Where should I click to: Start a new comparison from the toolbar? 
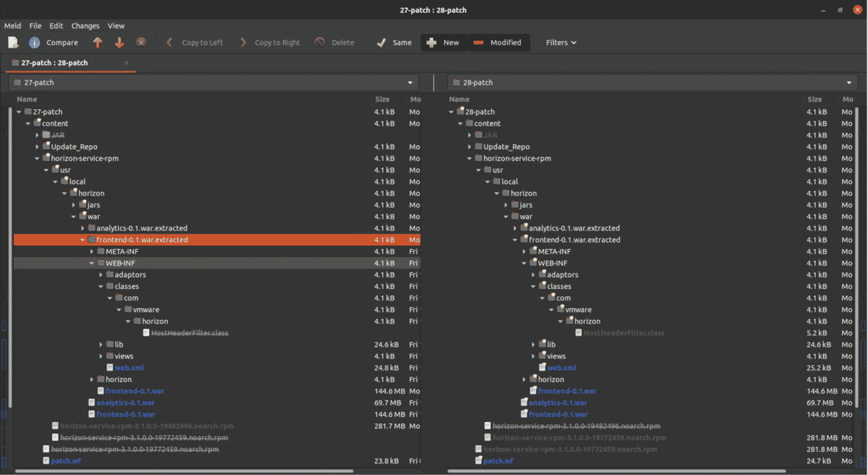click(x=13, y=42)
